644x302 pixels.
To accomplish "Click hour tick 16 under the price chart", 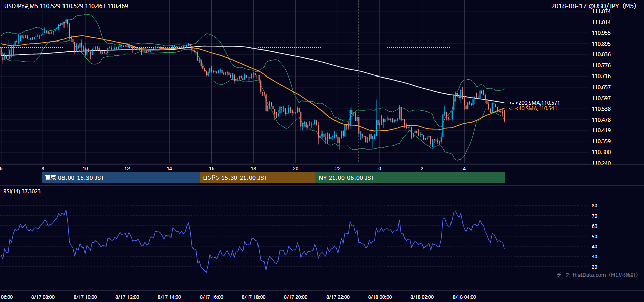I will (x=212, y=168).
